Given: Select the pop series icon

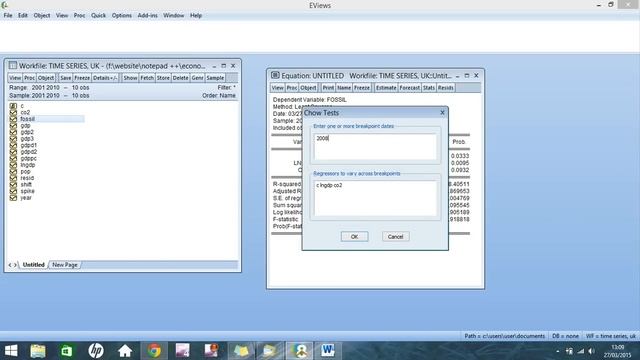Looking at the screenshot, I should coord(13,171).
